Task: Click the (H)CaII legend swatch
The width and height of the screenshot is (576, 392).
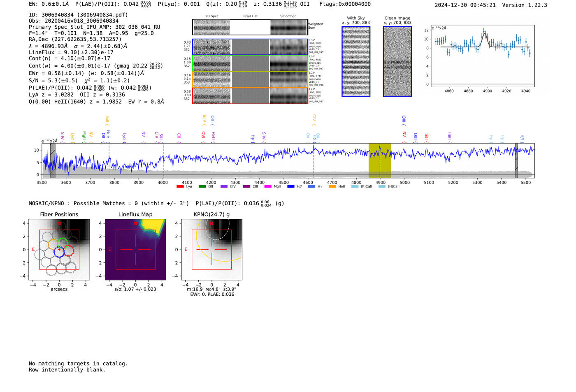Action: [382, 187]
